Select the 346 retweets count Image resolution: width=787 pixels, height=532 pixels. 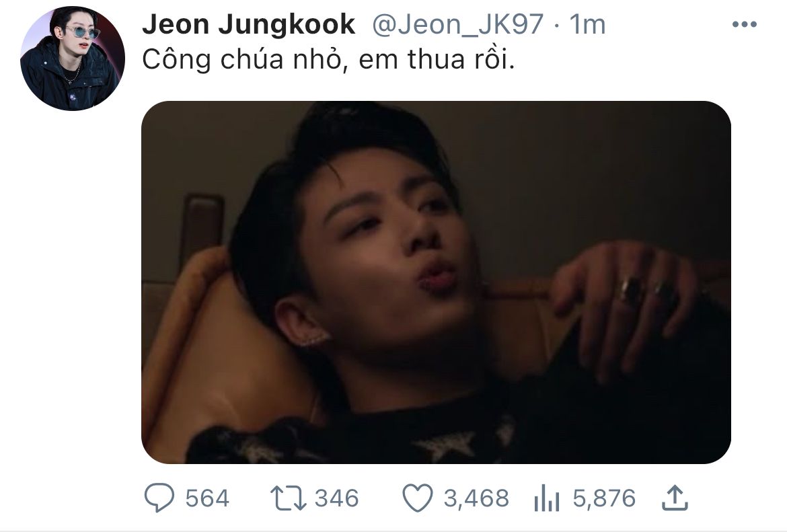tap(337, 498)
